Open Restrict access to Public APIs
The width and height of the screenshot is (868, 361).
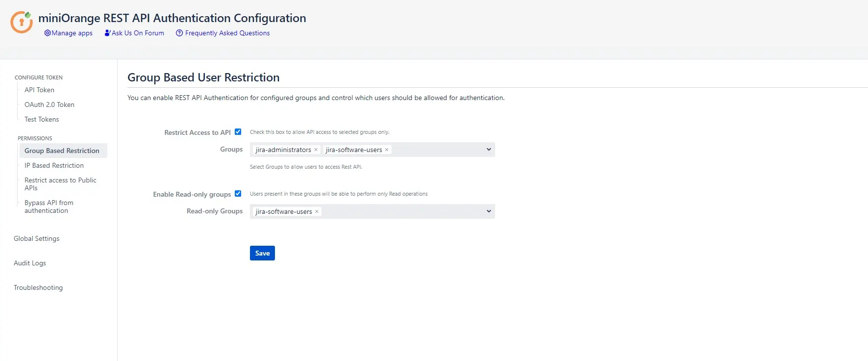click(60, 184)
